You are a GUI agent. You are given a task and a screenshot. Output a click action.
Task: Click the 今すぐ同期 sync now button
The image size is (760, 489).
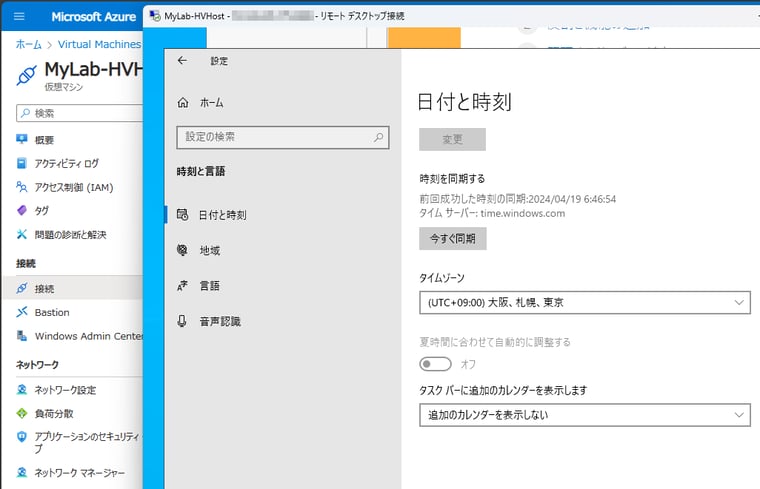(x=453, y=239)
